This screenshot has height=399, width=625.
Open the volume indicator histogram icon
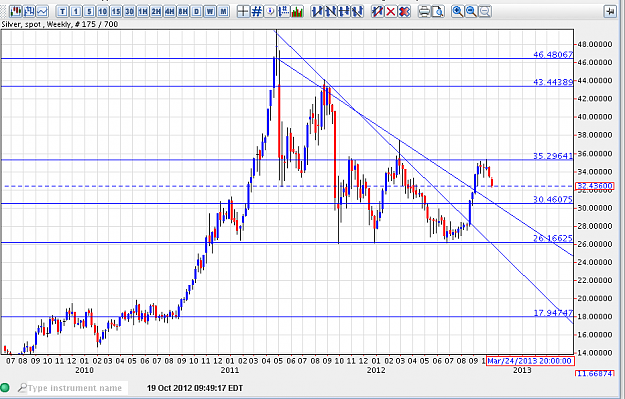(x=297, y=12)
